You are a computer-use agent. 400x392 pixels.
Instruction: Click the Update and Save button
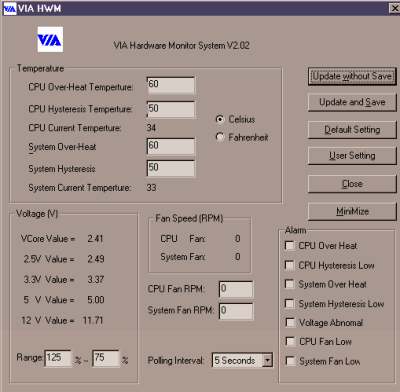pos(352,102)
